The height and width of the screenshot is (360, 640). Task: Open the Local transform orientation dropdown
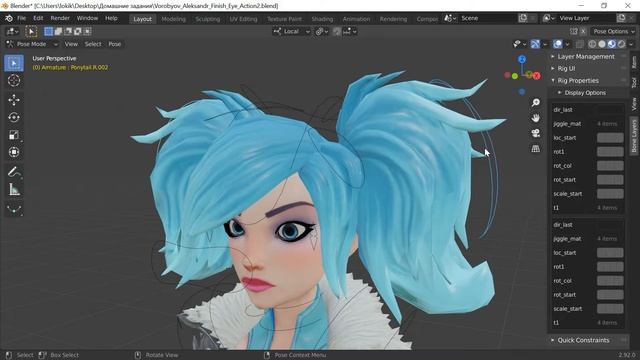[x=291, y=31]
